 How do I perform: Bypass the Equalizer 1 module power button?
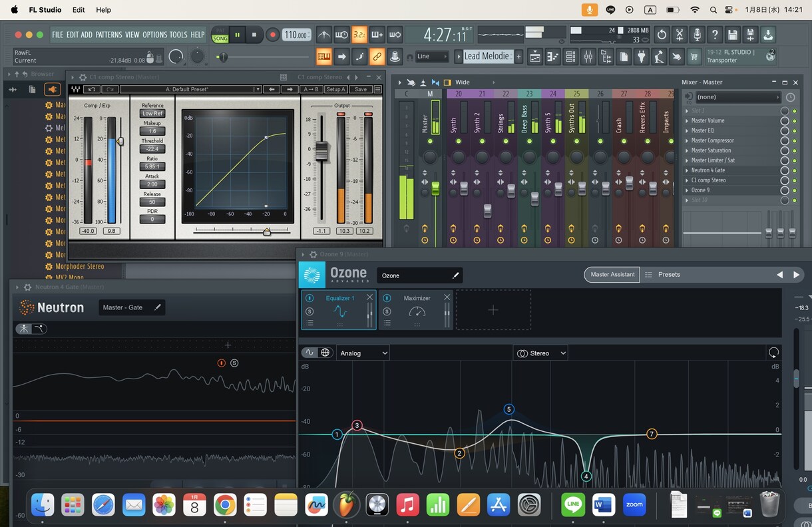click(309, 298)
